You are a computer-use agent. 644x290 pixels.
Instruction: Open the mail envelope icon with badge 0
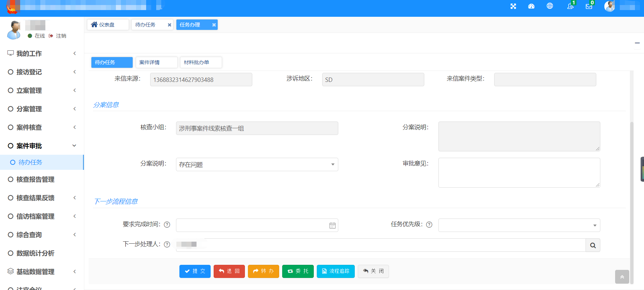click(x=589, y=6)
